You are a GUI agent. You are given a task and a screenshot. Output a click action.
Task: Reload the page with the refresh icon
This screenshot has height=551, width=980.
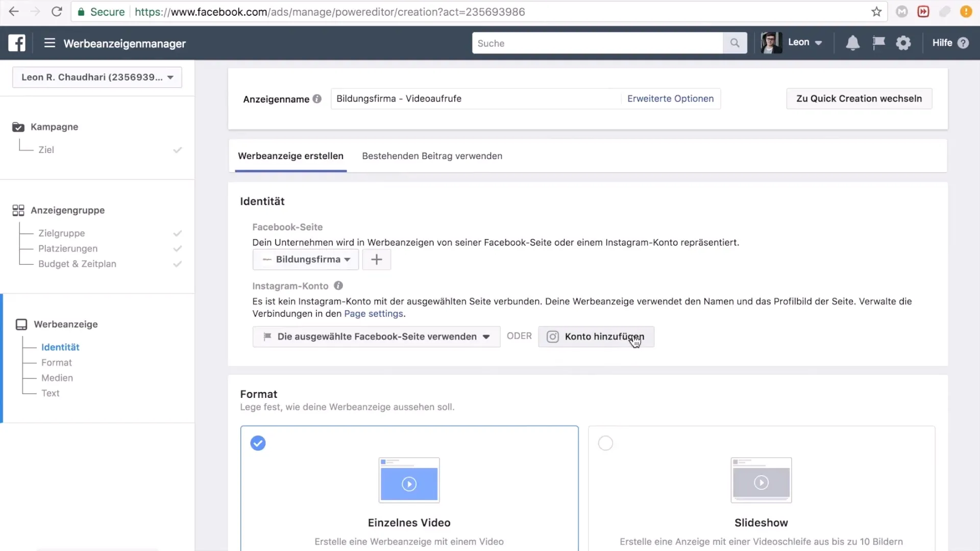point(57,12)
